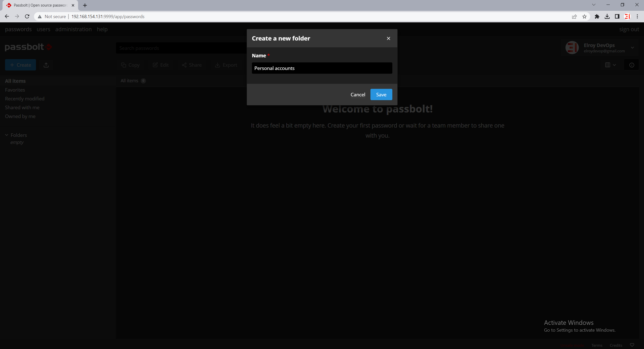Click the upload import icon
Screen dimensions: 644x349
click(46, 65)
